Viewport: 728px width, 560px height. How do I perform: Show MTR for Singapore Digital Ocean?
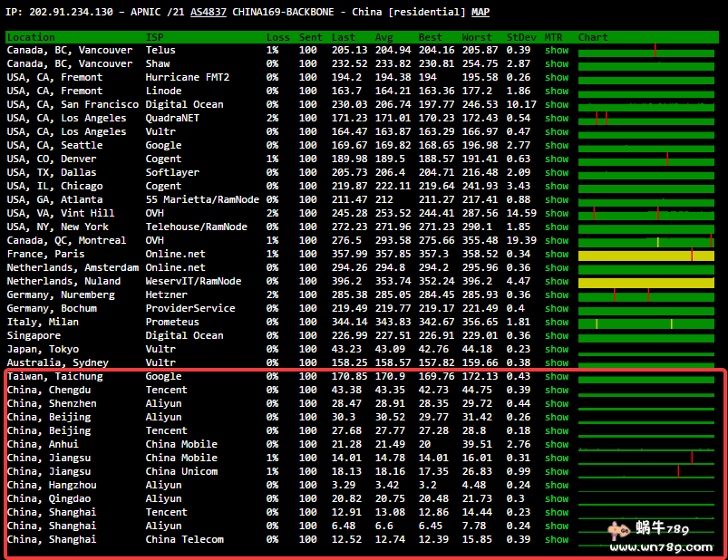[x=557, y=336]
